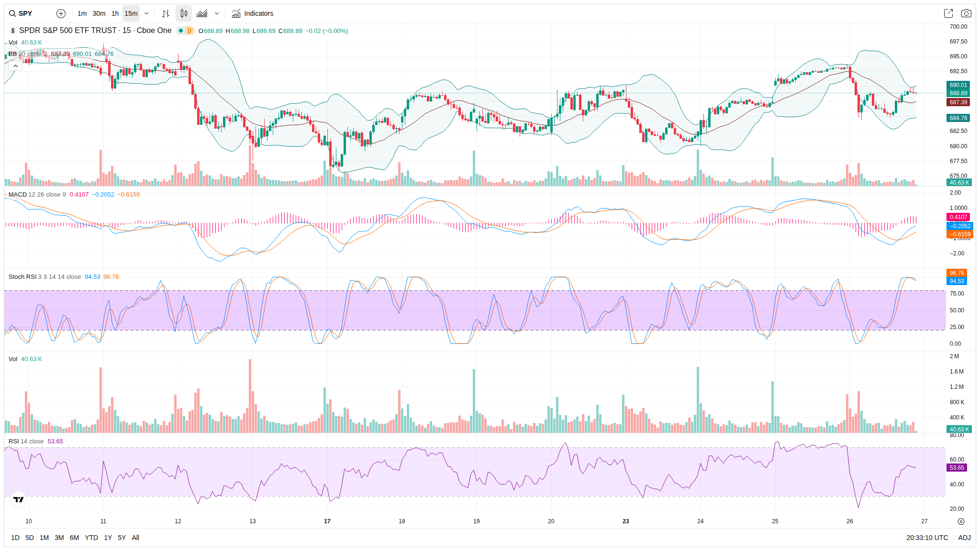Select the candlestick chart style icon
The height and width of the screenshot is (551, 980).
(x=184, y=13)
